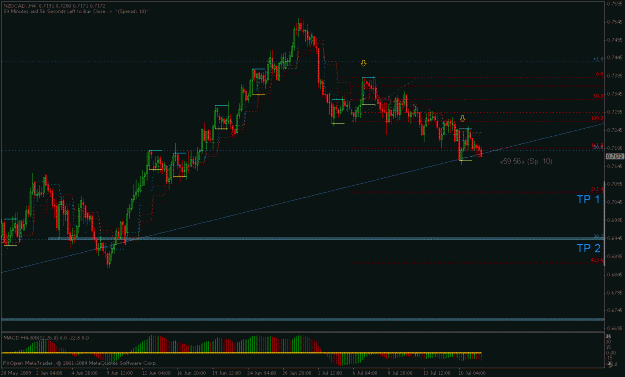Image resolution: width=625 pixels, height=377 pixels.
Task: Select the ascending blue trendline
Action: tap(303, 198)
